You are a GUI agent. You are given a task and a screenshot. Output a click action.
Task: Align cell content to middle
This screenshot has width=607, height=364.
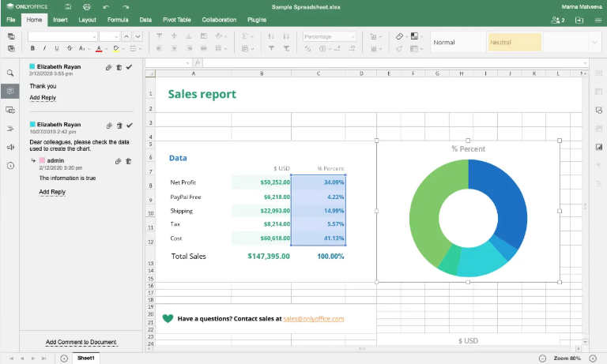tap(174, 36)
